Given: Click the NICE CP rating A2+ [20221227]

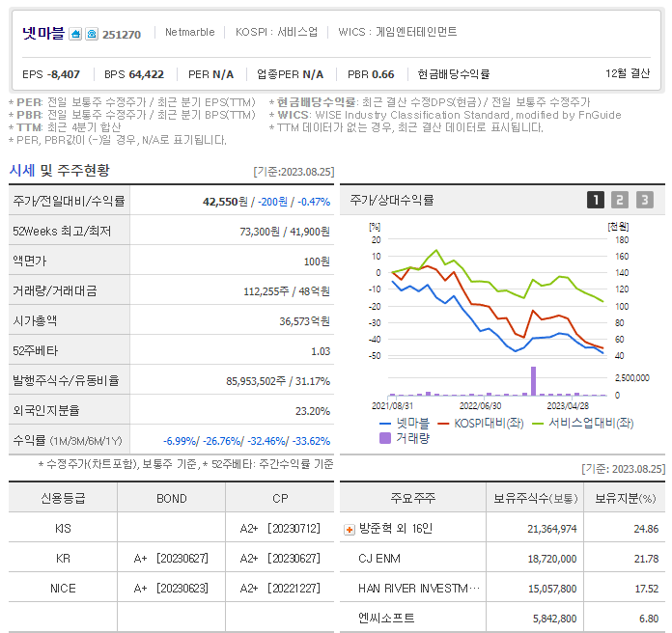Looking at the screenshot, I should 280,589.
